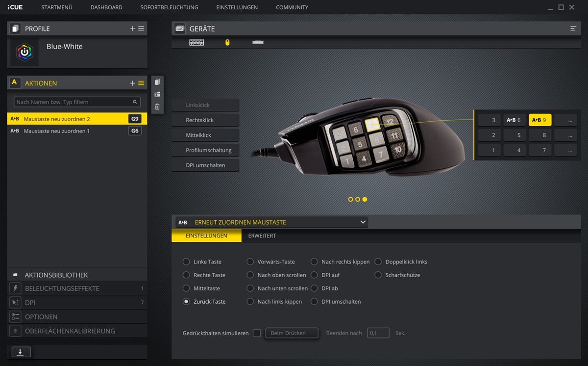Open the GERÄTE panel options menu icon
Screen dimensions: 588x366
pos(573,28)
